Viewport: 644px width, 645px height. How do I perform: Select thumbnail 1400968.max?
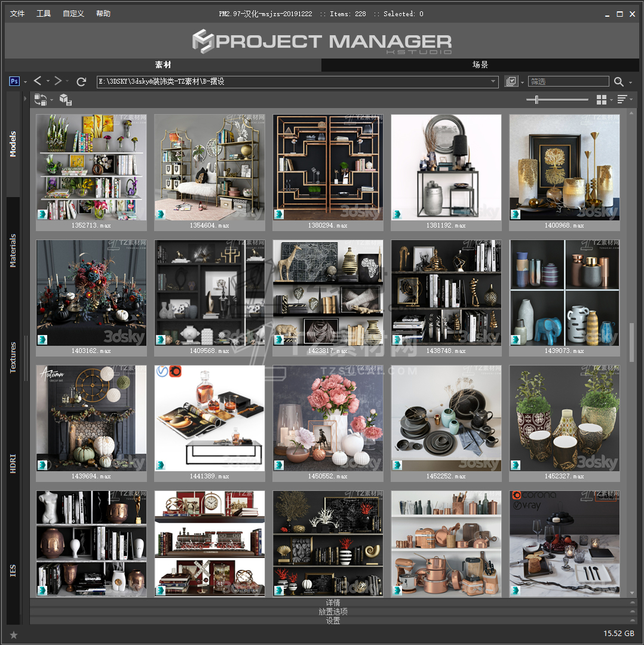565,172
